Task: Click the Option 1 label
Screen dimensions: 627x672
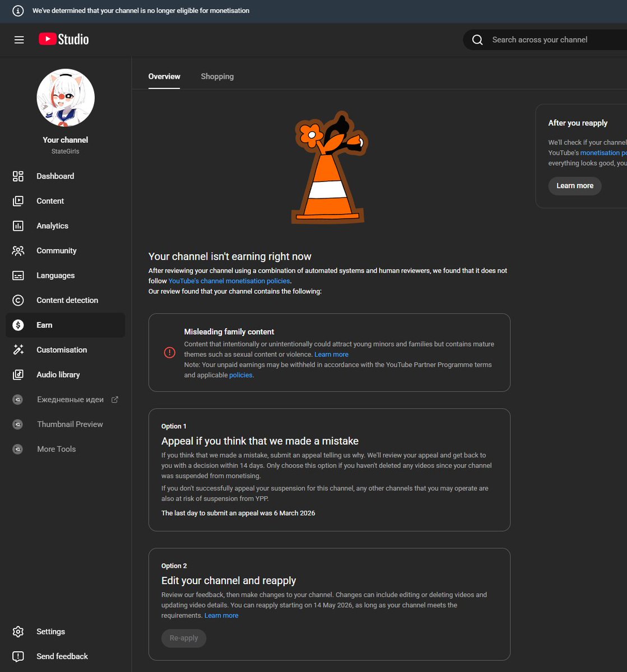Action: [174, 426]
